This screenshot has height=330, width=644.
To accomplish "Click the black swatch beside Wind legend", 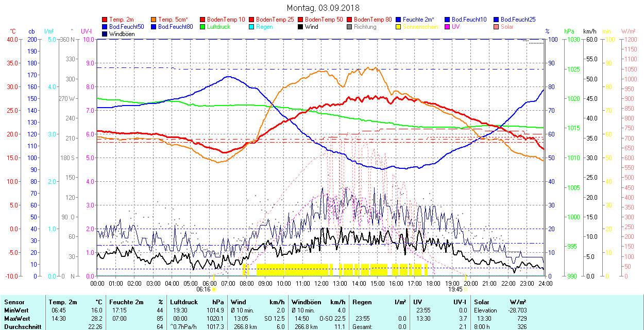I will click(x=301, y=27).
